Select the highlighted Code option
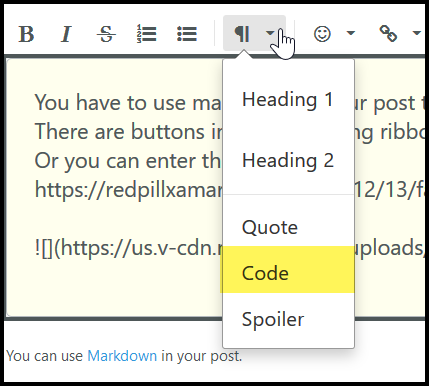The image size is (429, 386). [x=288, y=273]
